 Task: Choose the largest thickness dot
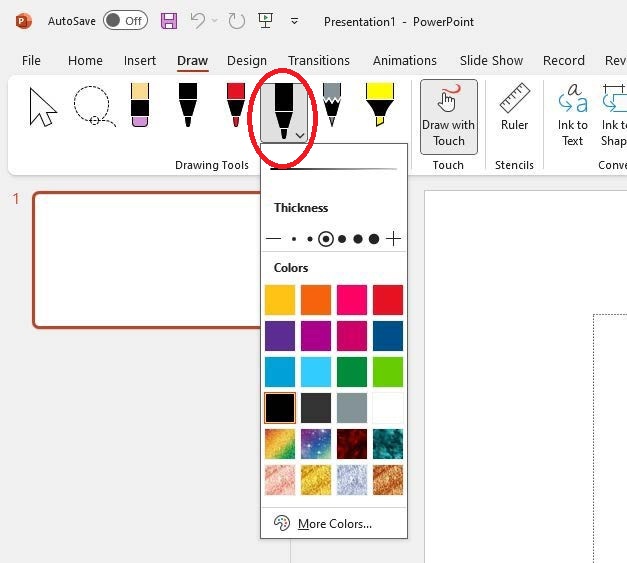(x=374, y=239)
